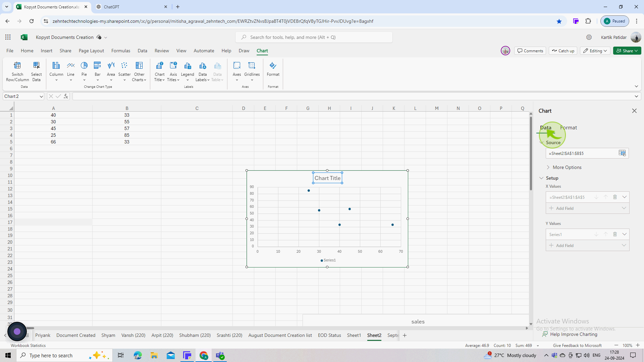The width and height of the screenshot is (644, 362).
Task: Expand the formula bar
Action: 636,96
